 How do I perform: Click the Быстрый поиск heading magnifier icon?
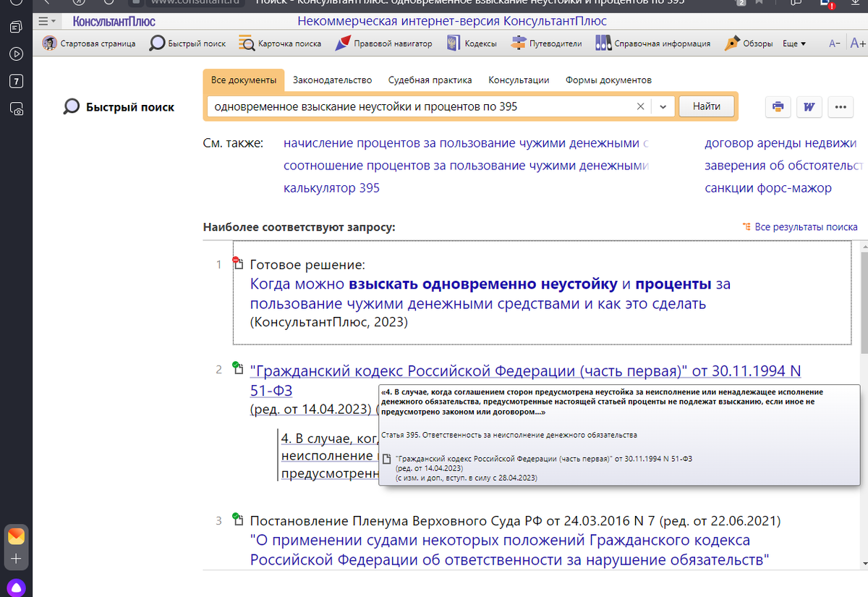point(72,107)
